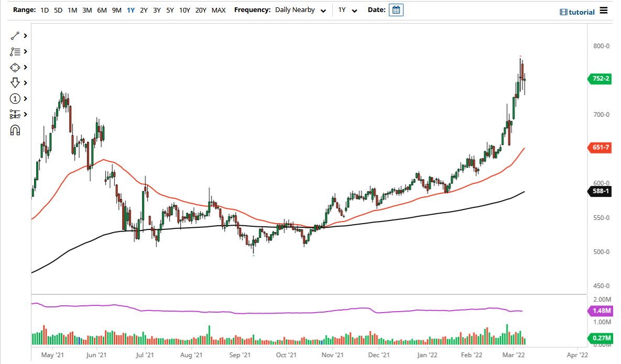The height and width of the screenshot is (364, 621).
Task: Expand the shapes tool submenu arrow
Action: pos(25,68)
